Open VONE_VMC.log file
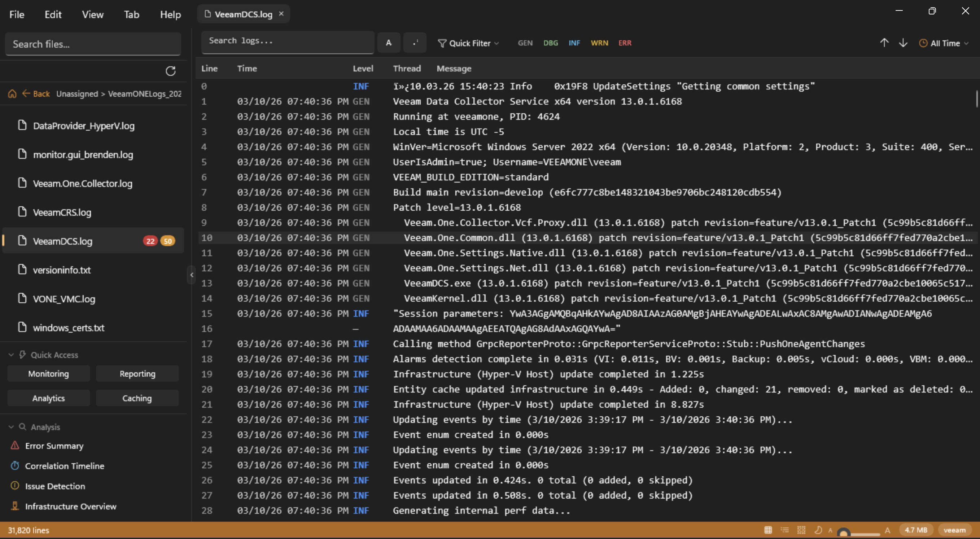This screenshot has height=539, width=980. coord(93,299)
